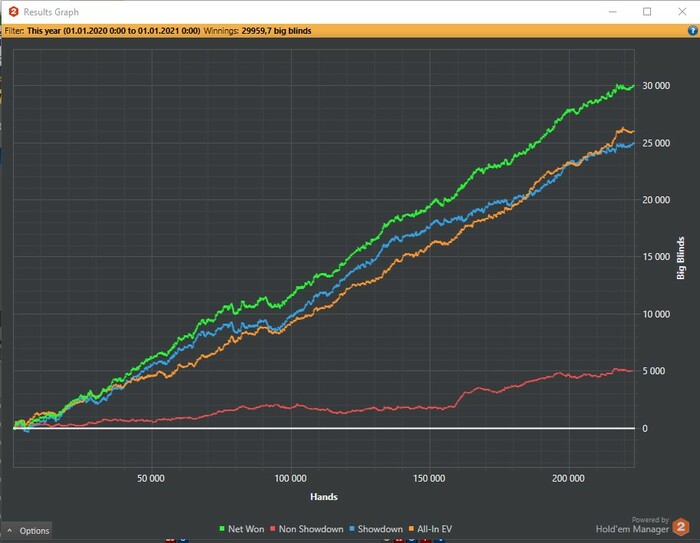Click the Hold'em Manager 2 window icon

coord(13,12)
